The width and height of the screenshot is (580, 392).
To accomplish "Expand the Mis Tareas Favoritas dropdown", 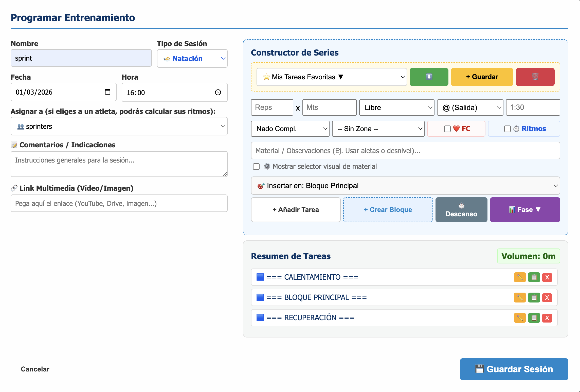I will [332, 77].
